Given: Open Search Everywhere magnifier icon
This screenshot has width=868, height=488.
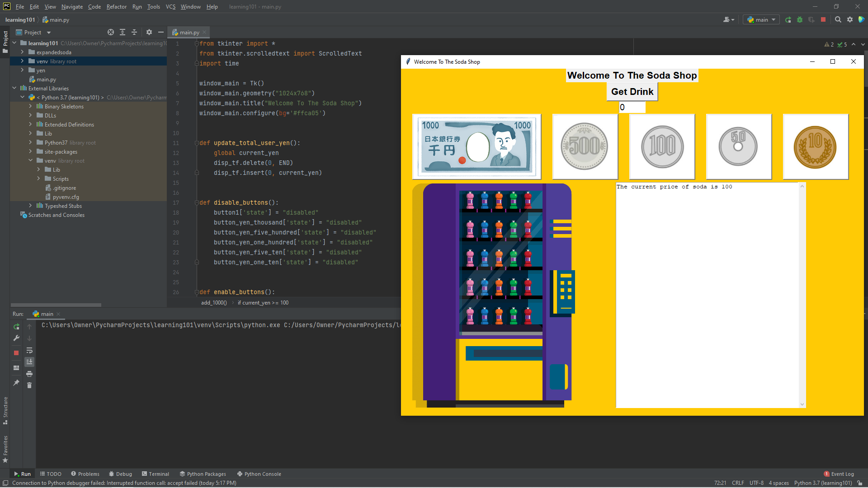Looking at the screenshot, I should [838, 19].
